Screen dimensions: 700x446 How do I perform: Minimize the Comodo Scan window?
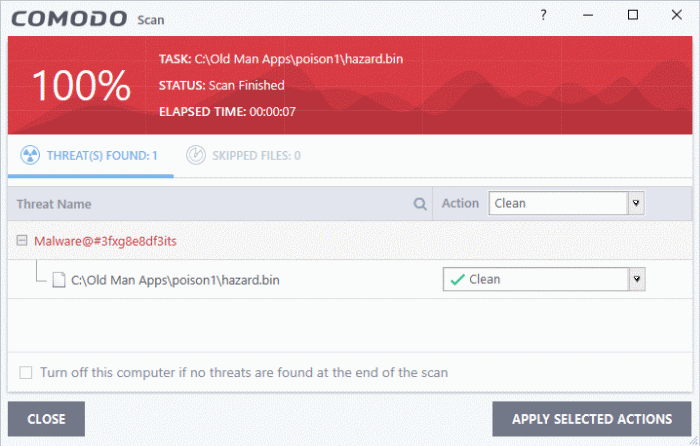tap(588, 15)
